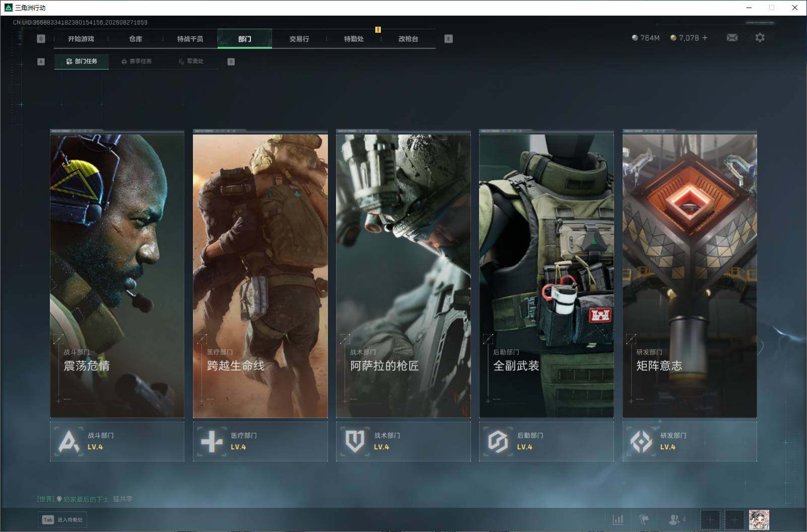Image resolution: width=807 pixels, height=532 pixels.
Task: Click the 三角洲行动 window title icon
Action: [x=8, y=8]
